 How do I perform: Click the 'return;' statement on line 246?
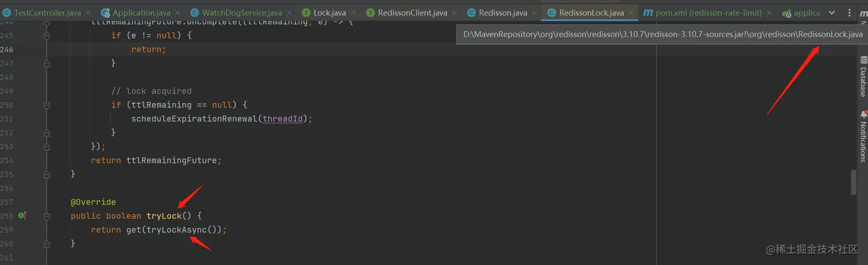pos(149,49)
